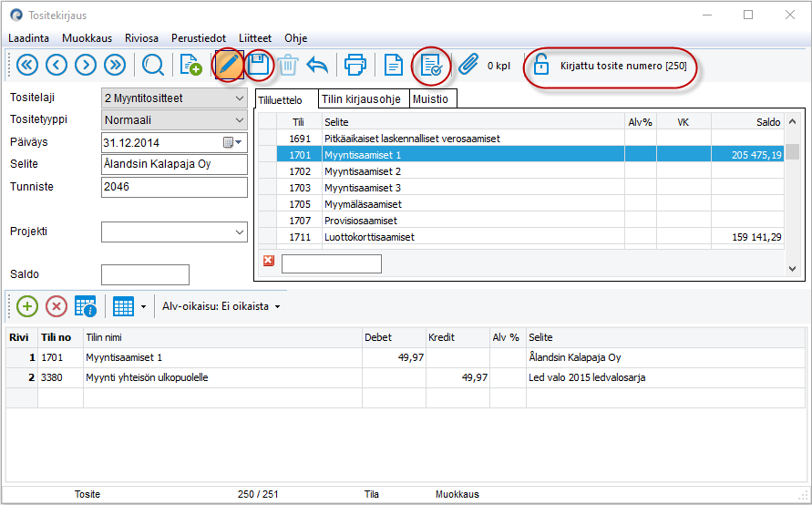Save the voucher with the floppy disk icon

click(259, 66)
